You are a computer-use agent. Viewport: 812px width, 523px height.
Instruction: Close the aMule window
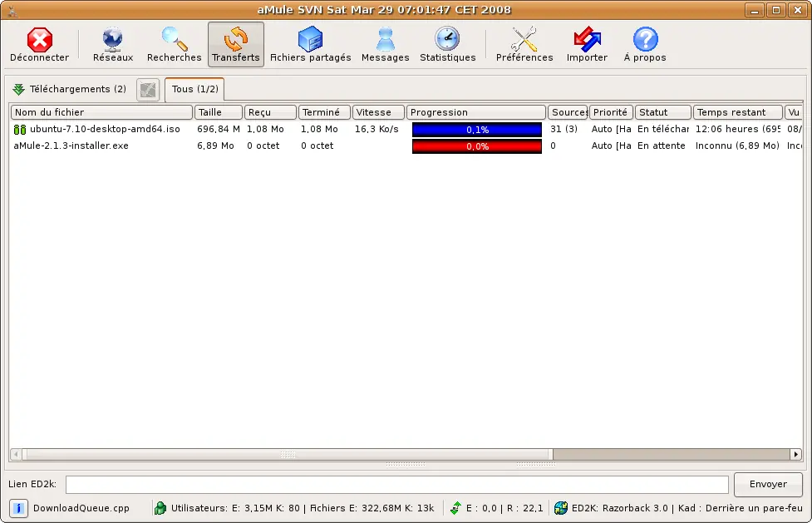click(798, 10)
